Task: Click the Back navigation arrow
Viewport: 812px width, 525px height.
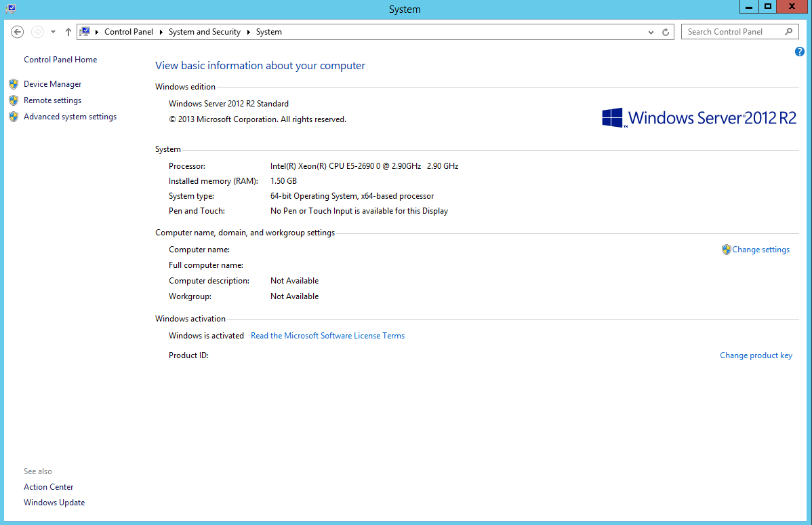Action: 17,32
